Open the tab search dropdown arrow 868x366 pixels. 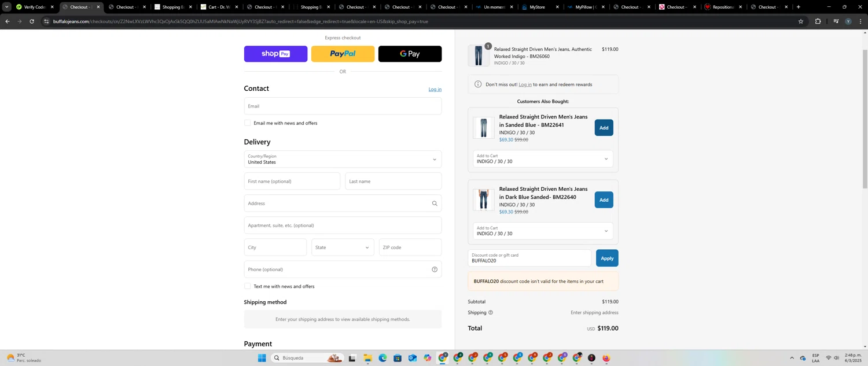click(x=6, y=7)
